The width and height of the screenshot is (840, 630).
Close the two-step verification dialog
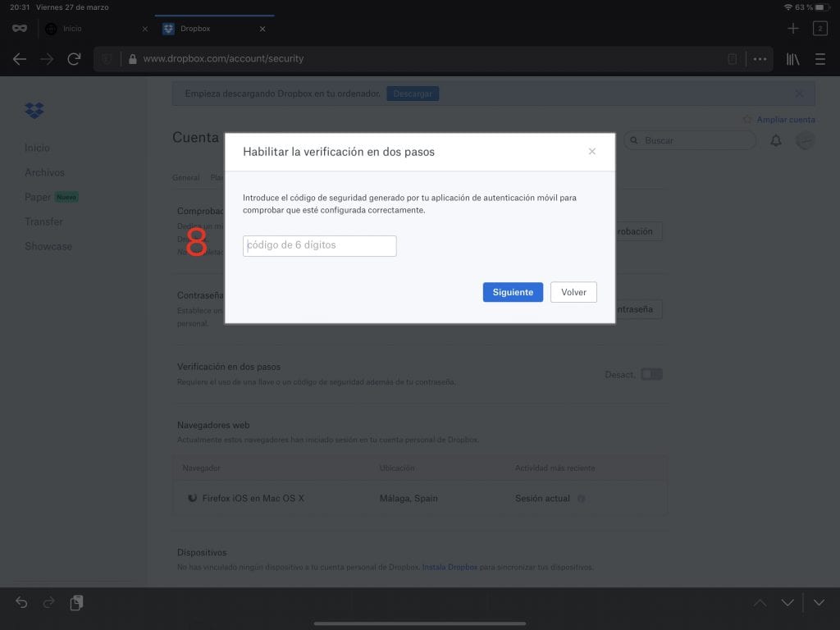point(592,152)
